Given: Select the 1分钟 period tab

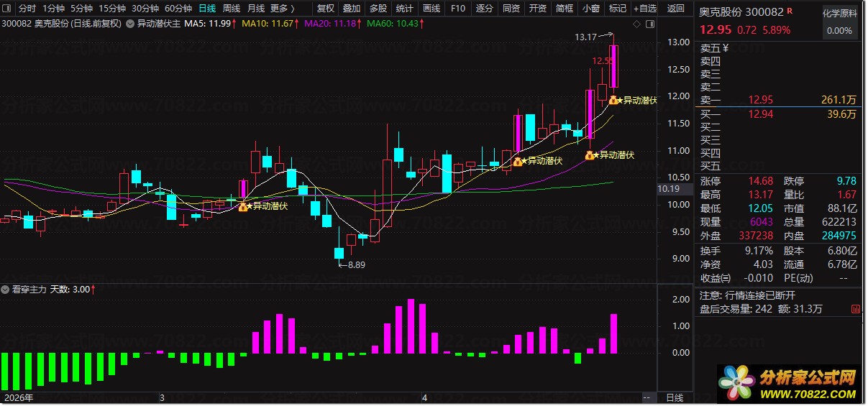Looking at the screenshot, I should pos(53,9).
